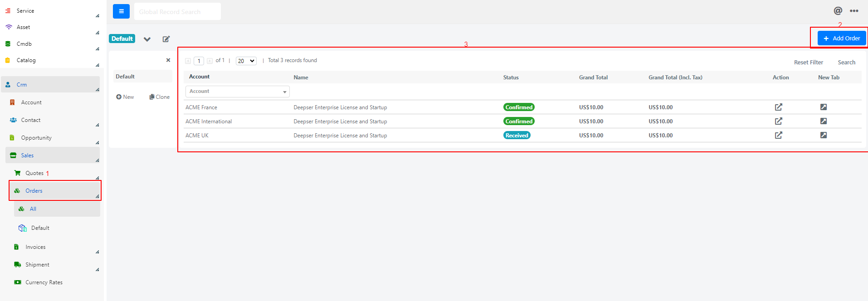
Task: Sort by the Account column header
Action: tap(199, 77)
